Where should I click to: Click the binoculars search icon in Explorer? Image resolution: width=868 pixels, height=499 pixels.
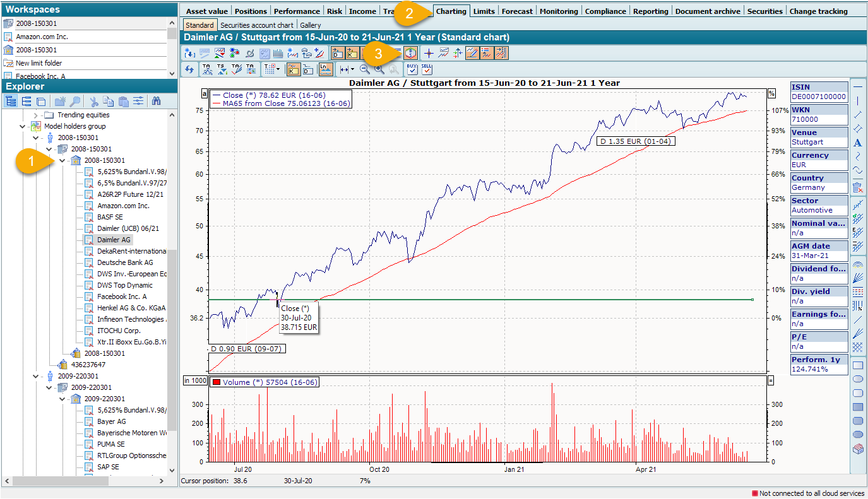[156, 101]
